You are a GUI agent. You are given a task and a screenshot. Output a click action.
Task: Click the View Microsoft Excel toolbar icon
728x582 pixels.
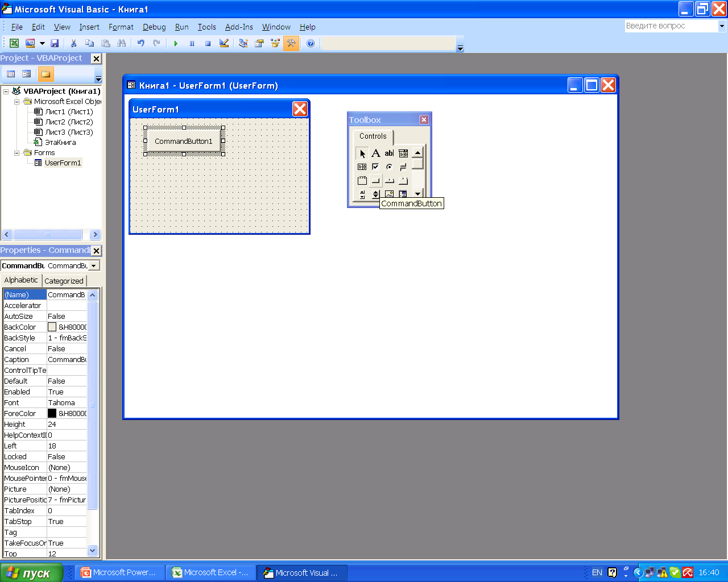coord(14,43)
